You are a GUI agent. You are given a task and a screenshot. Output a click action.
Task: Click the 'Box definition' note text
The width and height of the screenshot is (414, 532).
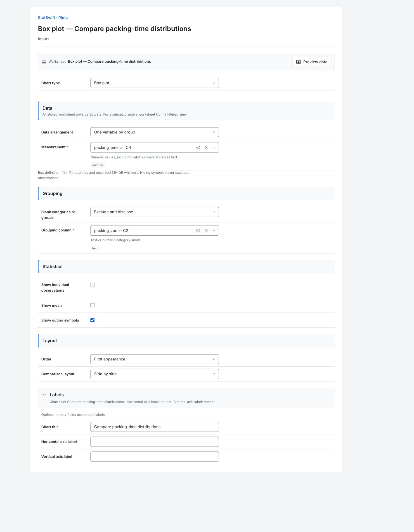point(113,175)
